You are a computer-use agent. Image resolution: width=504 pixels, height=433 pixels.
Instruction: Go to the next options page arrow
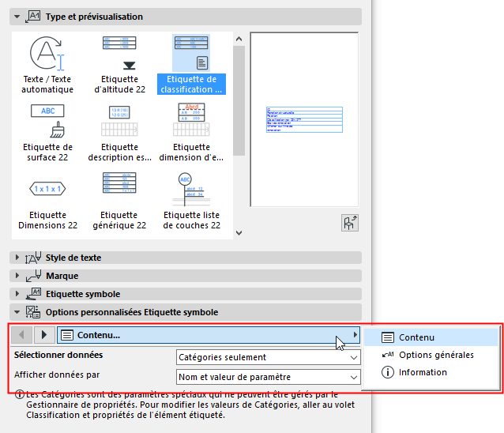point(43,335)
